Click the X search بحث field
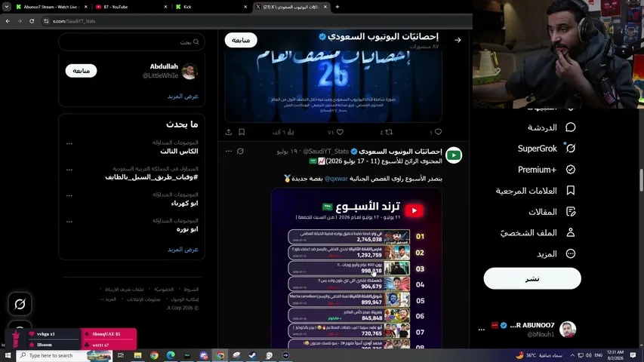Screen dimensions: 644x362 (131, 42)
